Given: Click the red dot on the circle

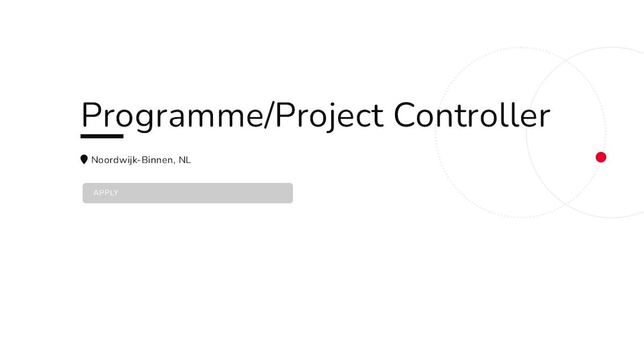Looking at the screenshot, I should point(601,157).
